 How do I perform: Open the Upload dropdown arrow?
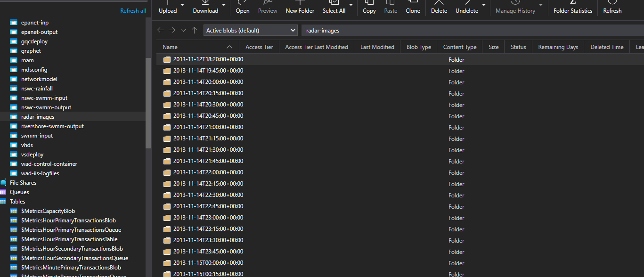point(182,5)
